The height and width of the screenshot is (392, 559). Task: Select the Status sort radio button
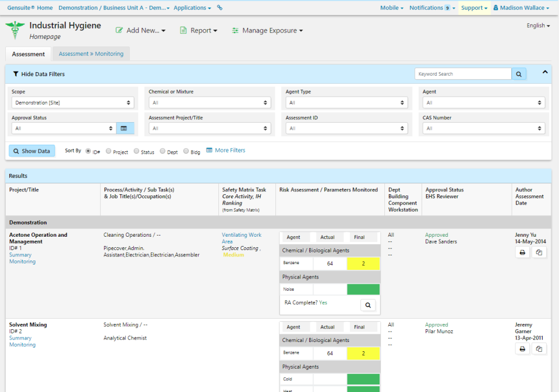[136, 151]
